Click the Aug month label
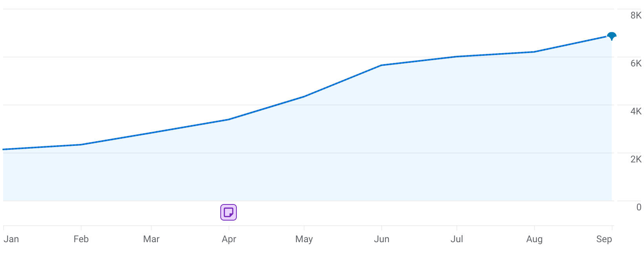 point(534,239)
